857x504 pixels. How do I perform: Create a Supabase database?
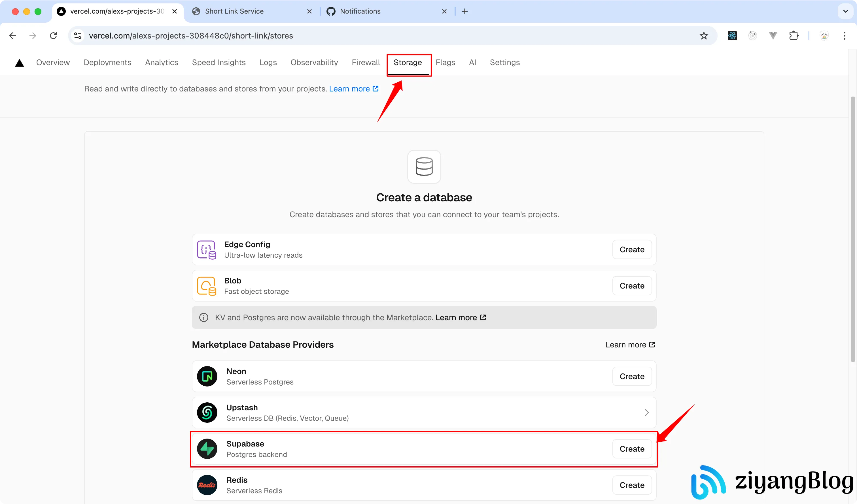pyautogui.click(x=632, y=449)
